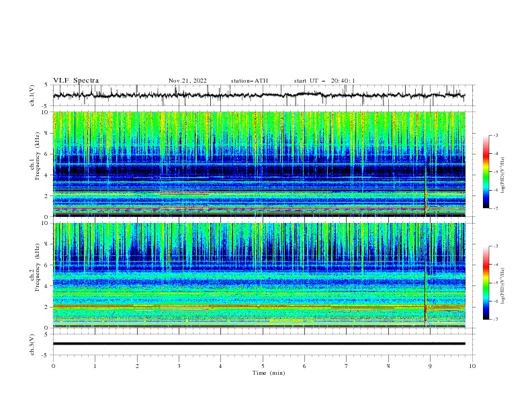Click the '-3' label on ch.1 colorbar
Image resolution: width=532 pixels, height=411 pixels.
coord(496,135)
